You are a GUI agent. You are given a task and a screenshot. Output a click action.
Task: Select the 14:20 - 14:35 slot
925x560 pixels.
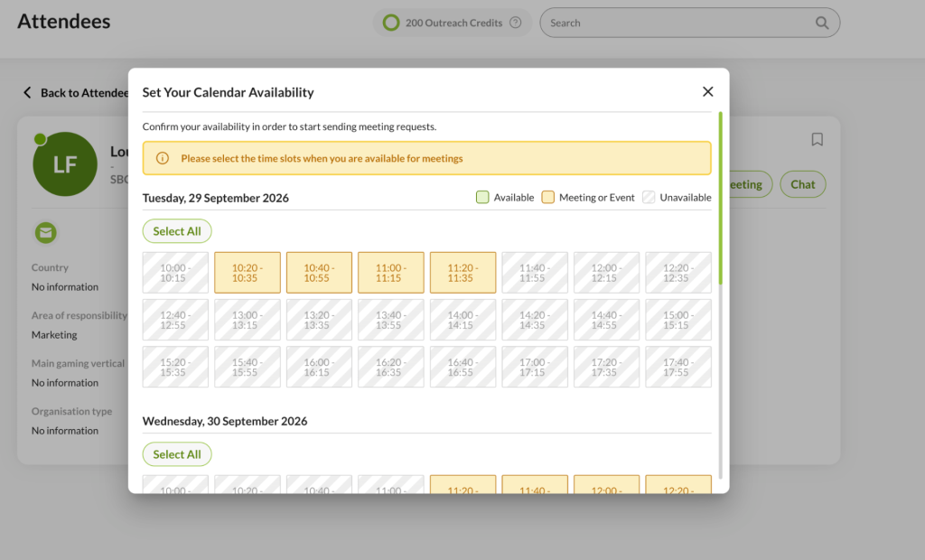(535, 320)
